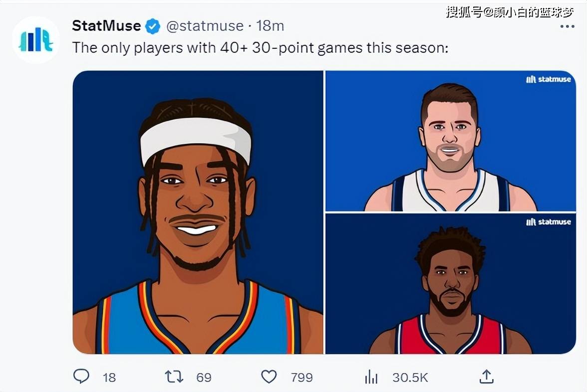The image size is (587, 392).
Task: Open the large headband player image
Action: pos(198,212)
